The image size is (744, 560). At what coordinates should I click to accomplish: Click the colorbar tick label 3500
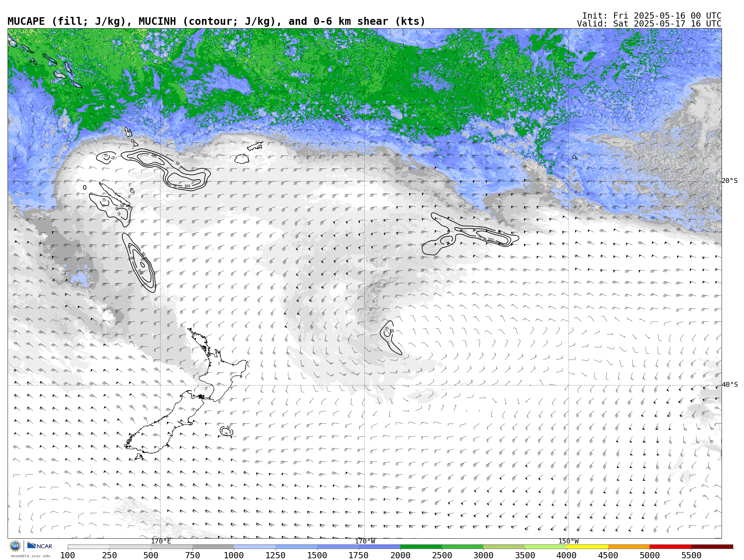point(525,556)
